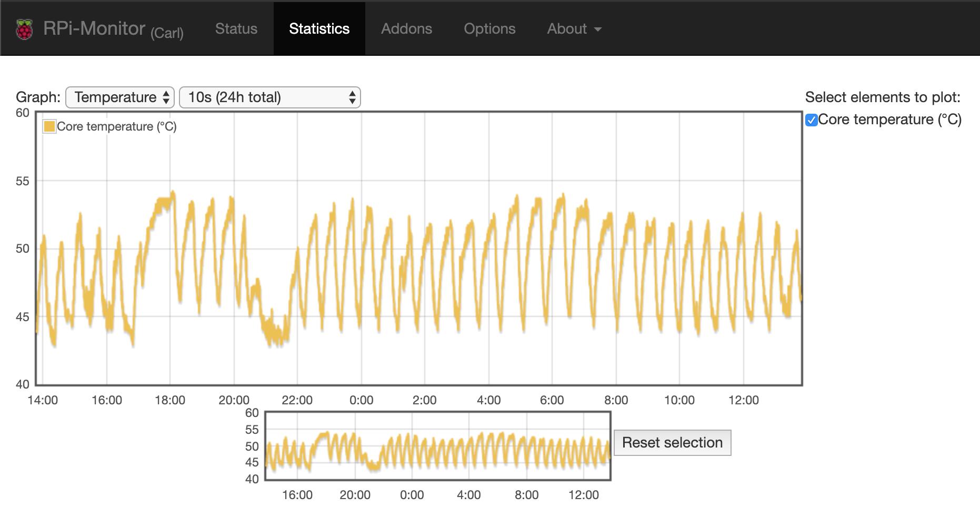Click the 12:00 label under main graph
This screenshot has height=517, width=980.
coord(744,400)
